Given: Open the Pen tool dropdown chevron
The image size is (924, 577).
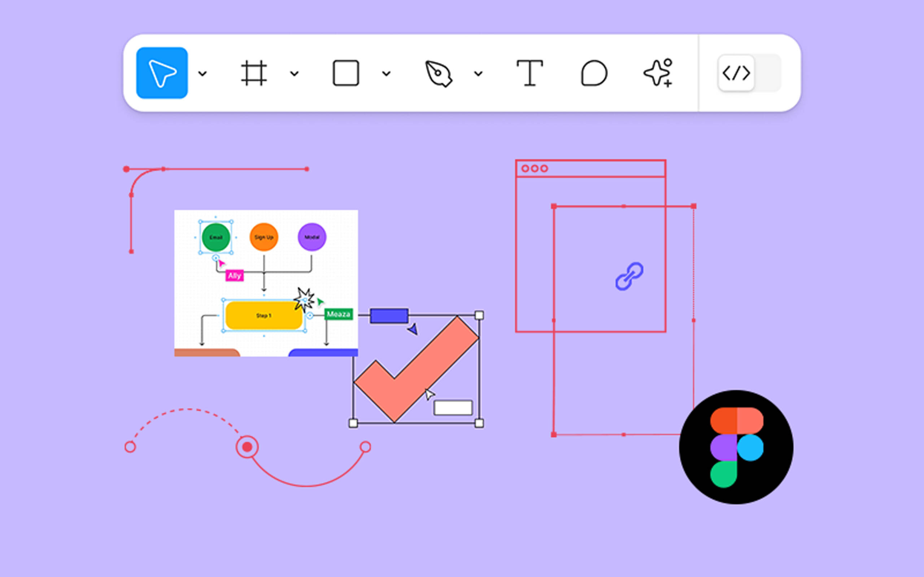Looking at the screenshot, I should coord(478,73).
